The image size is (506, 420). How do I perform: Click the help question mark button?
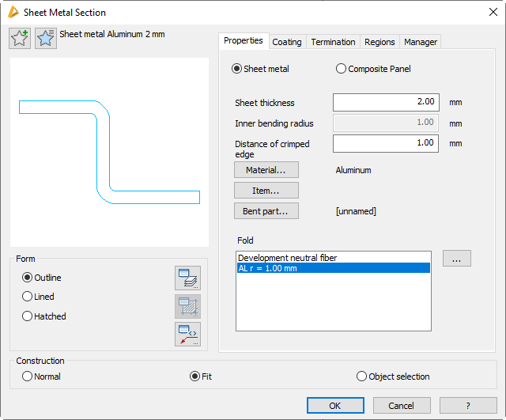pyautogui.click(x=468, y=406)
